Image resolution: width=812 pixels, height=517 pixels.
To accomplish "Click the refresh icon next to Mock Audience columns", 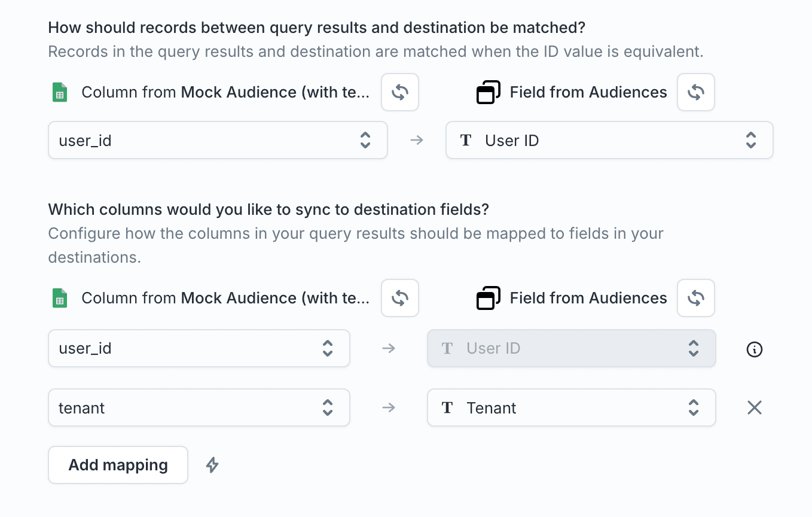I will (399, 92).
